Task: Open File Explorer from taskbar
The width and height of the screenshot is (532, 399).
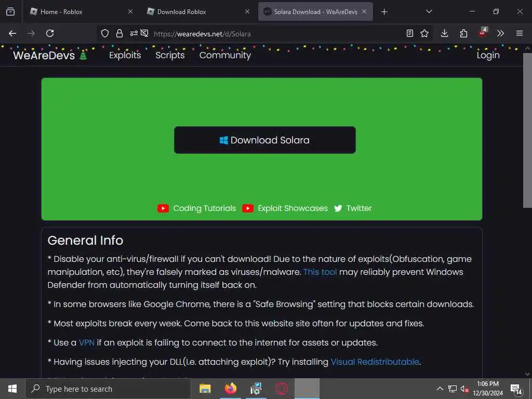Action: 205,389
